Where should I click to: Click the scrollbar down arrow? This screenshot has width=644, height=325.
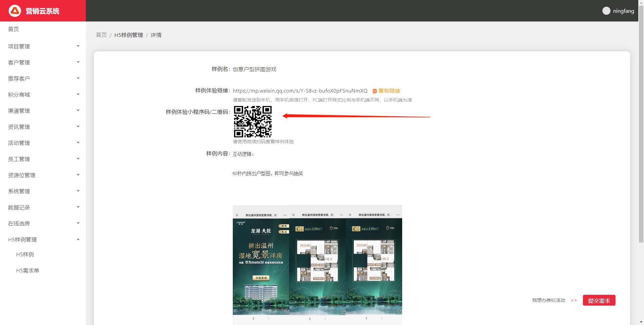pos(641,322)
